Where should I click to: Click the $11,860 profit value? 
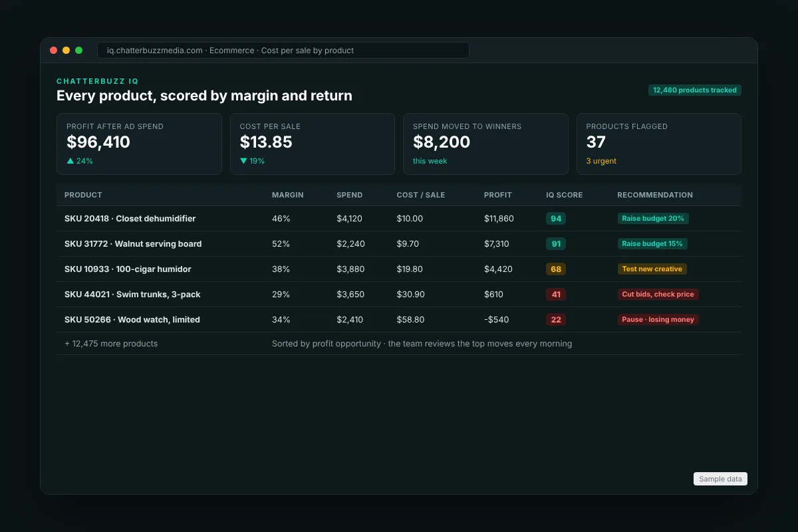[499, 219]
